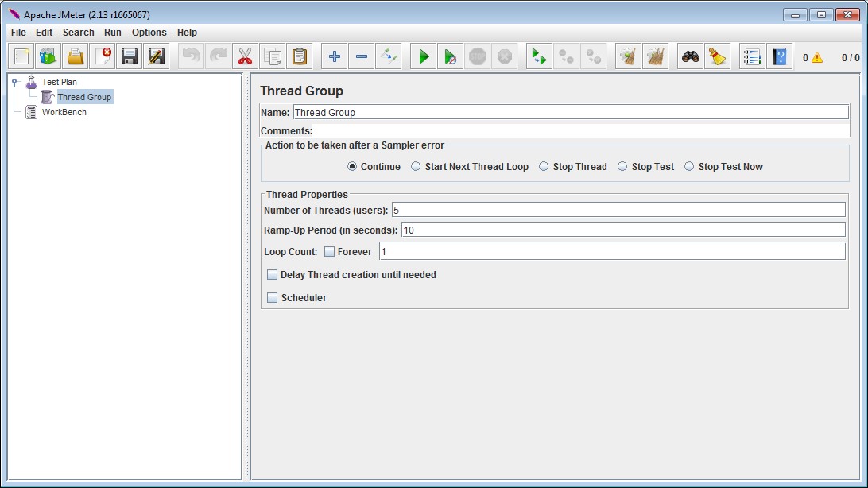Open the Function Helper dialog icon
Screen dimensions: 868x488
pyautogui.click(x=752, y=56)
